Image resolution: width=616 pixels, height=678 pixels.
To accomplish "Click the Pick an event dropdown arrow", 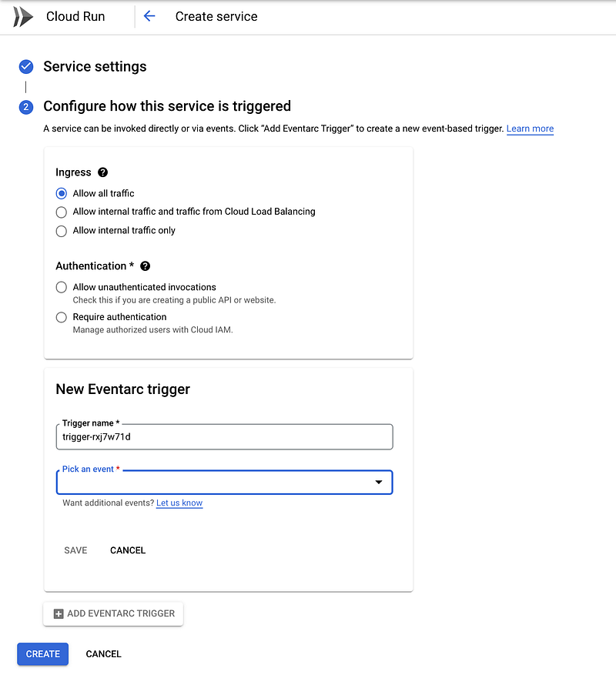I will click(x=379, y=482).
